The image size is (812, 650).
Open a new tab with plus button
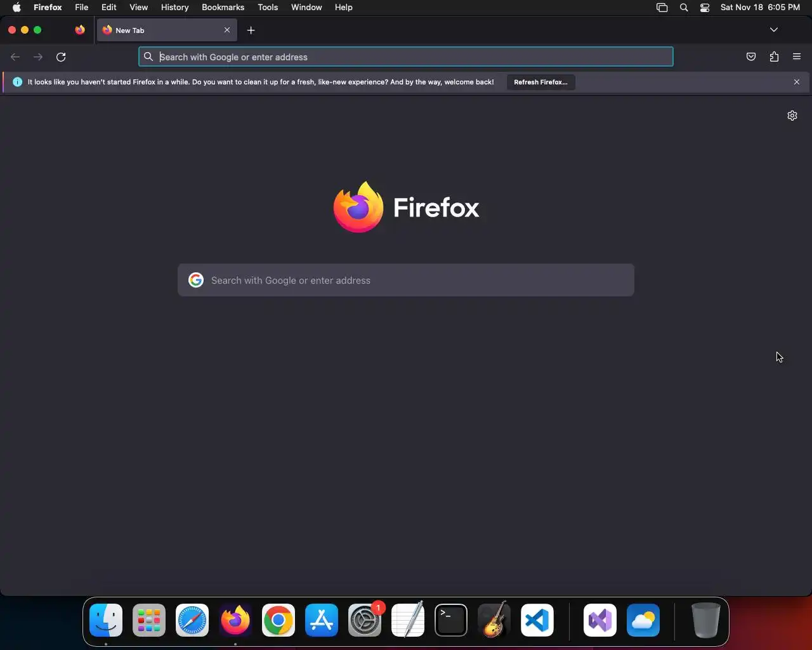(251, 30)
